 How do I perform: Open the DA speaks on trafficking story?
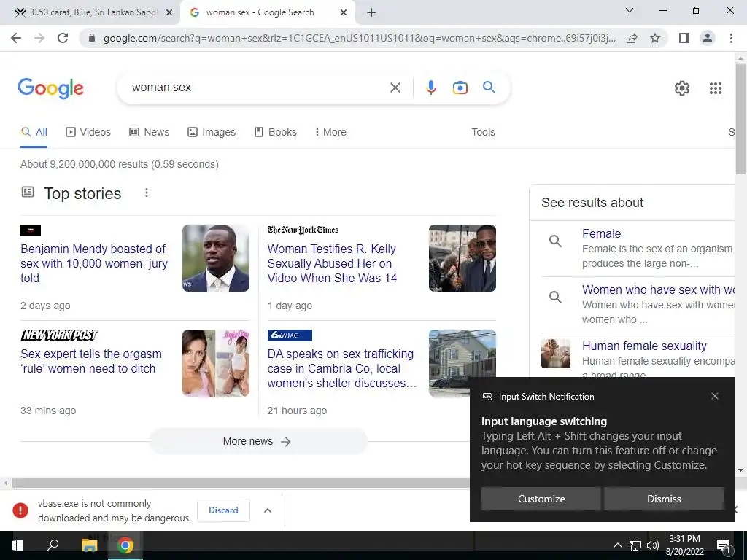pyautogui.click(x=341, y=368)
